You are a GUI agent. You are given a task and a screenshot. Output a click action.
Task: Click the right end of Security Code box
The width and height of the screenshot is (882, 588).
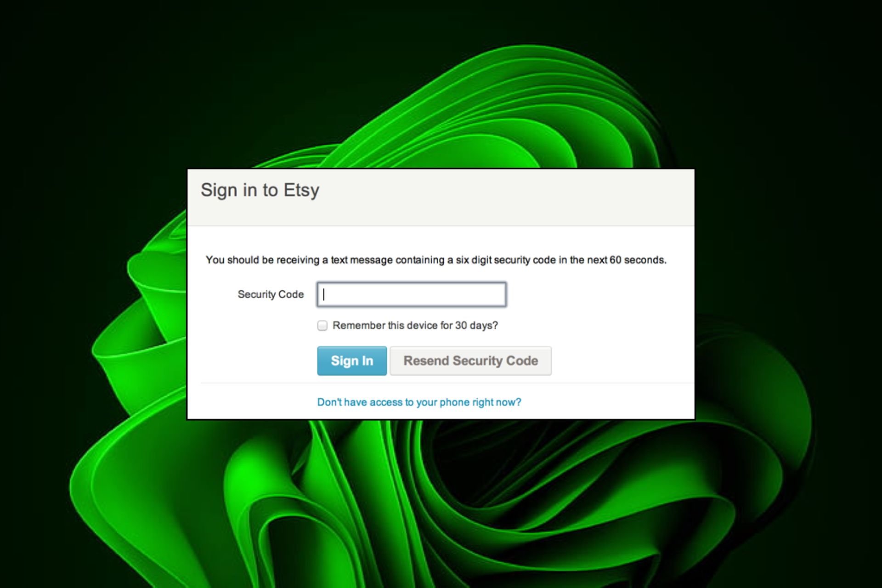coord(498,294)
